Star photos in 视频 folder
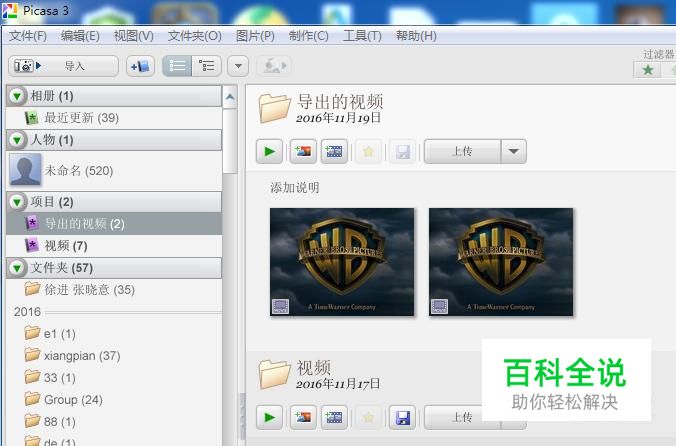This screenshot has height=446, width=676. click(368, 417)
